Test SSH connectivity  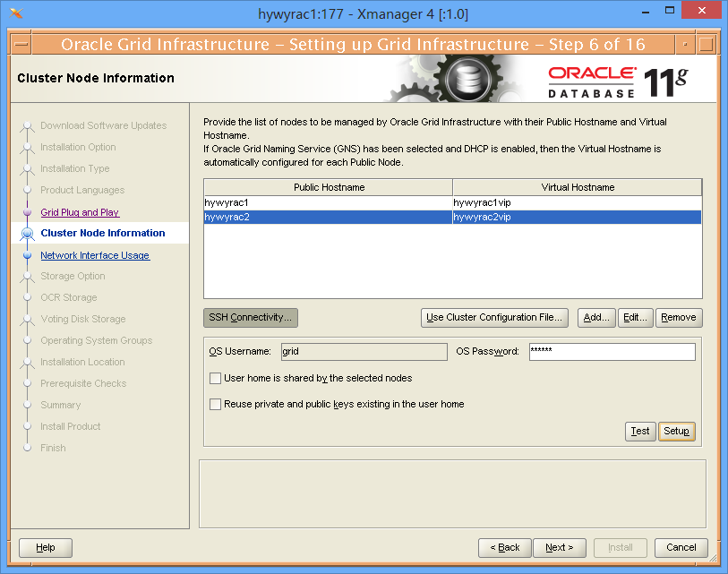(640, 432)
